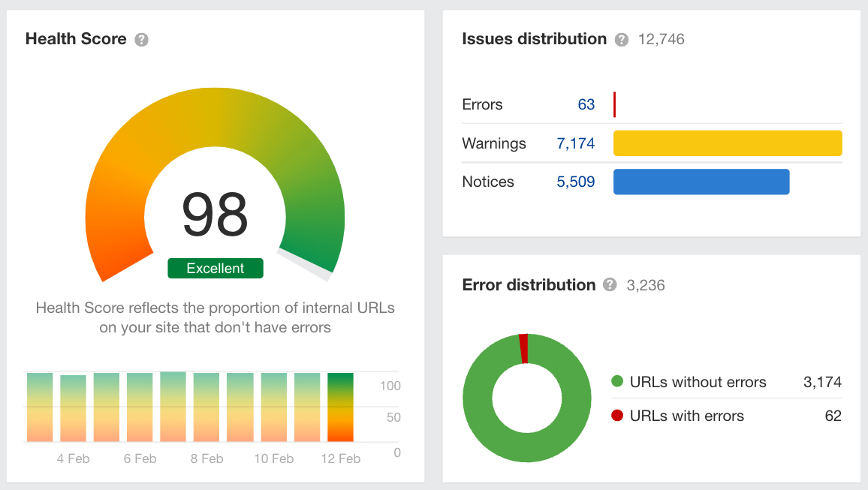Screen dimensions: 868x490
Task: Click the green legend dot for URLs without errors
Action: [x=617, y=382]
